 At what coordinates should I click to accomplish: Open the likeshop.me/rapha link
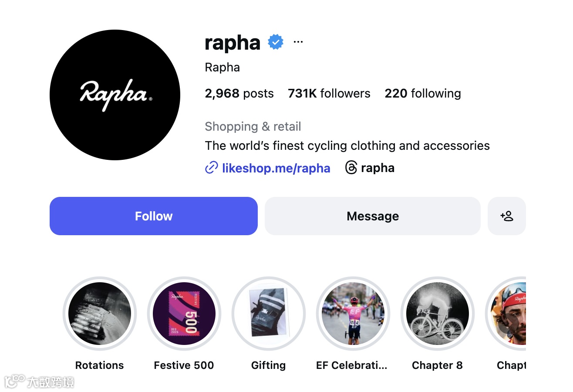click(276, 168)
